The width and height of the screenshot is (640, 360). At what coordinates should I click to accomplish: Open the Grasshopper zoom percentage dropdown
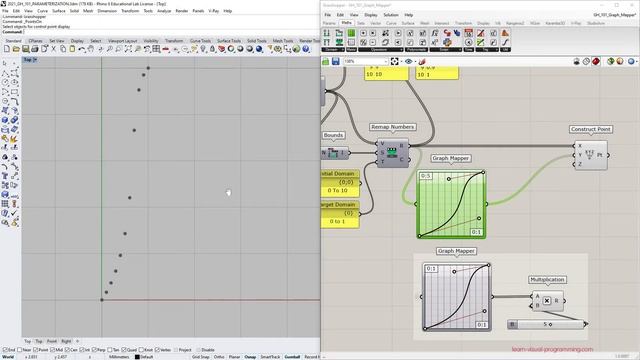click(386, 62)
